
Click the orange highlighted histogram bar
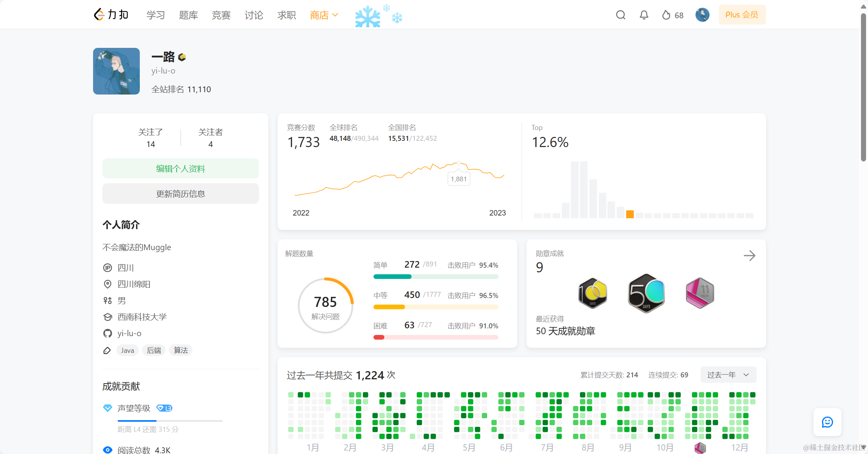(x=630, y=214)
